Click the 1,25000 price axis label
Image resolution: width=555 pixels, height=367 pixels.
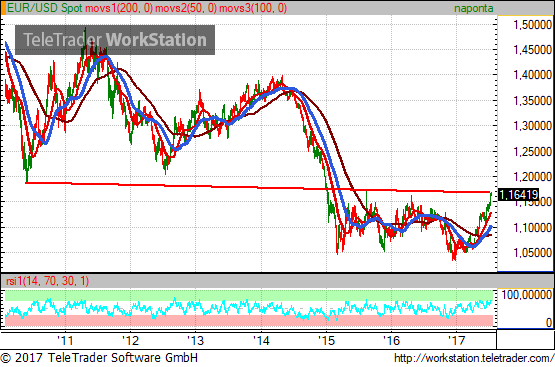[532, 152]
